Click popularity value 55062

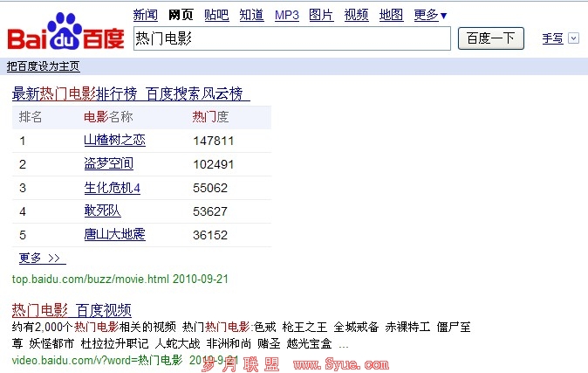(210, 188)
